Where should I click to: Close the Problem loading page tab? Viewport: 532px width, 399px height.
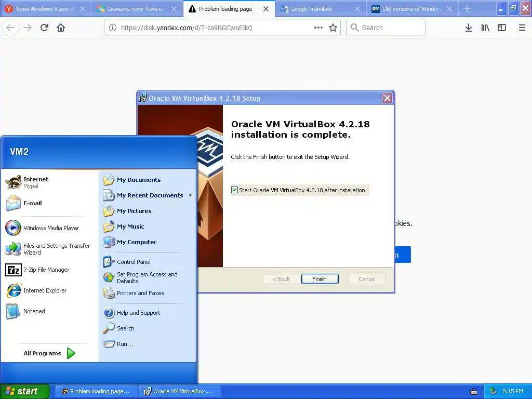pyautogui.click(x=266, y=9)
